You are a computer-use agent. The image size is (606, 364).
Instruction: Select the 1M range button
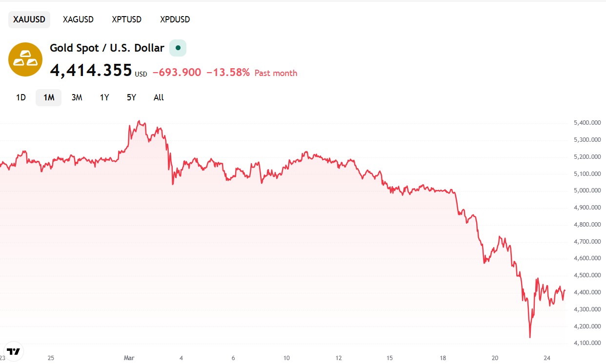(x=48, y=97)
